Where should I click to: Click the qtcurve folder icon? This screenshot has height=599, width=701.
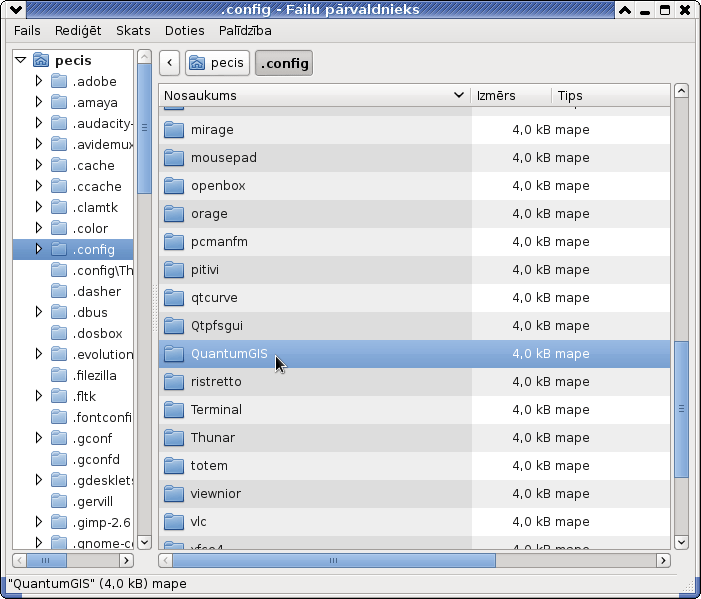coord(174,298)
